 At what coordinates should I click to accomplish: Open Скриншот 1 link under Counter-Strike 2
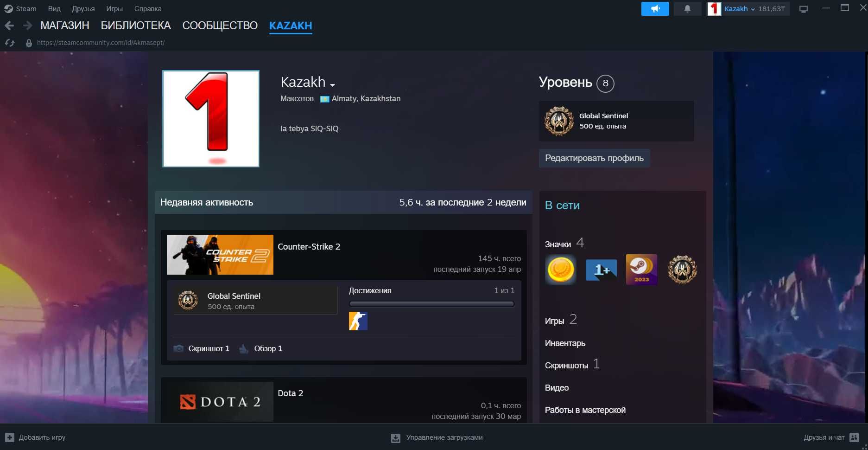tap(209, 348)
